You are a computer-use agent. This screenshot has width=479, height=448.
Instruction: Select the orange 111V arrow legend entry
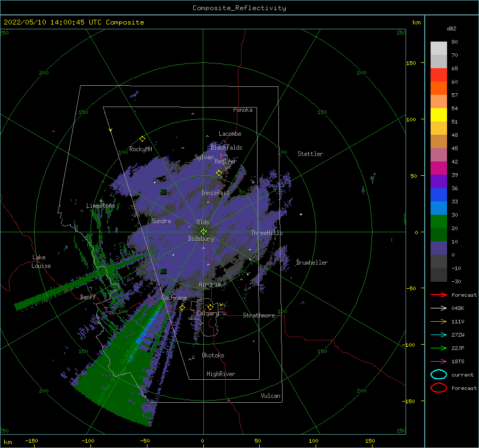(x=439, y=321)
